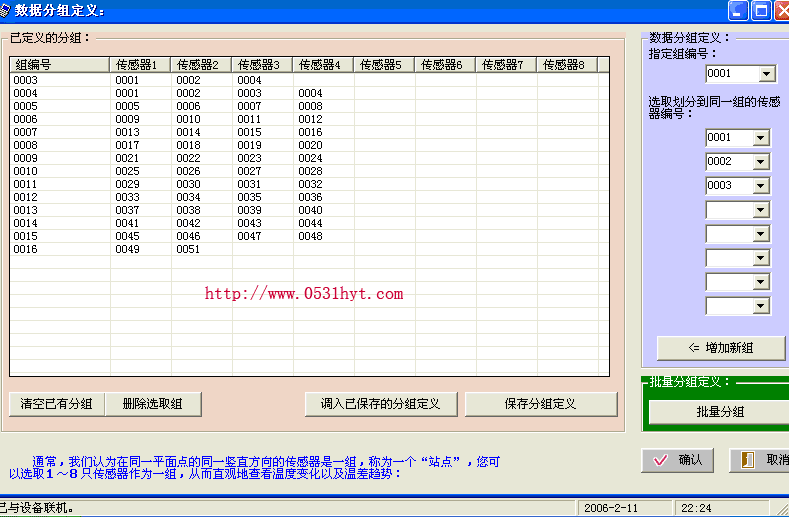Image resolution: width=800 pixels, height=517 pixels.
Task: Open the 指定组编号 dropdown showing 0001
Action: coord(766,74)
